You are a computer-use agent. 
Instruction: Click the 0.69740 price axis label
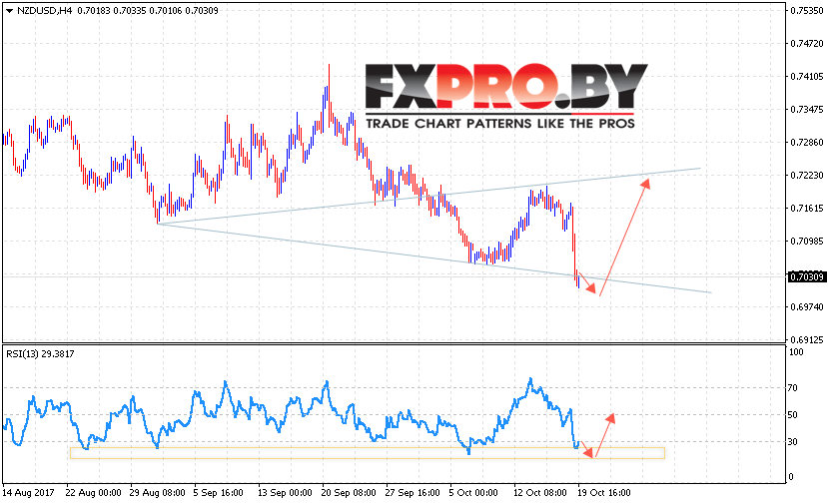point(806,306)
